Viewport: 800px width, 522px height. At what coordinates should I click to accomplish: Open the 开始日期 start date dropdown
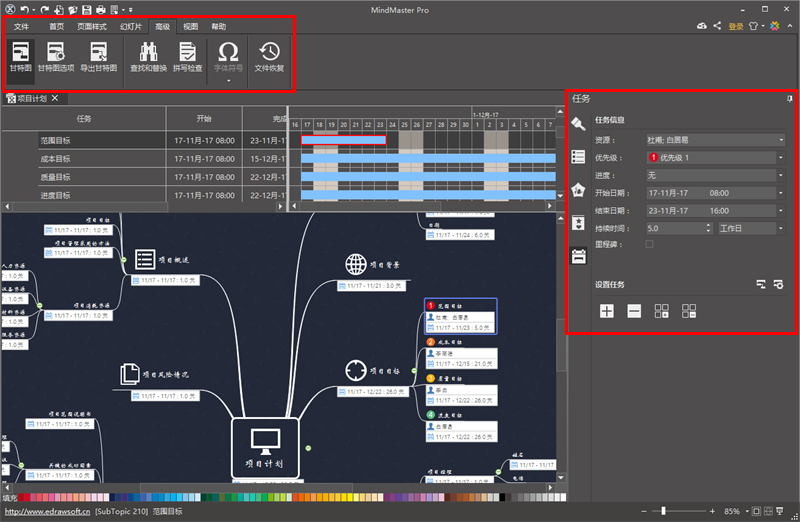click(x=781, y=193)
